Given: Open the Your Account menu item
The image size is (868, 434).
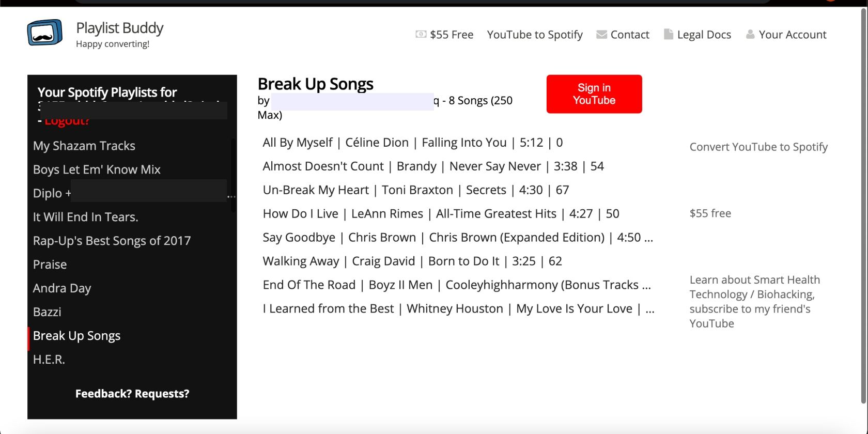Looking at the screenshot, I should click(792, 35).
